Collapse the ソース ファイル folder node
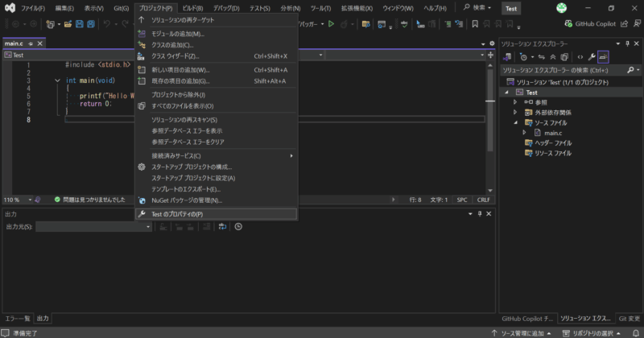Image resolution: width=644 pixels, height=338 pixels. (x=518, y=122)
